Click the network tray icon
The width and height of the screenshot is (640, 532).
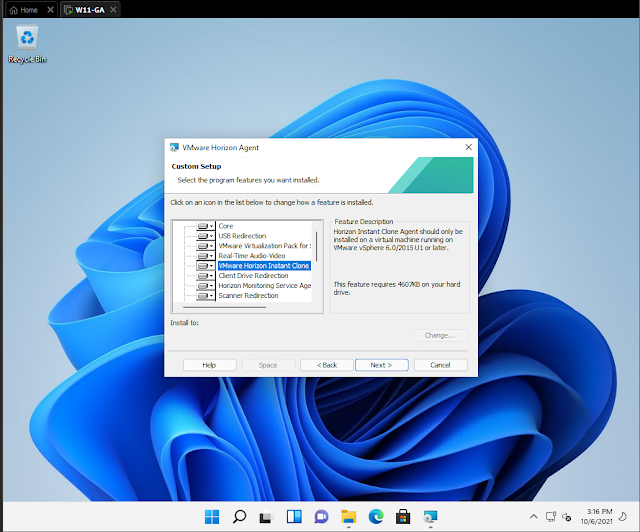click(x=551, y=517)
